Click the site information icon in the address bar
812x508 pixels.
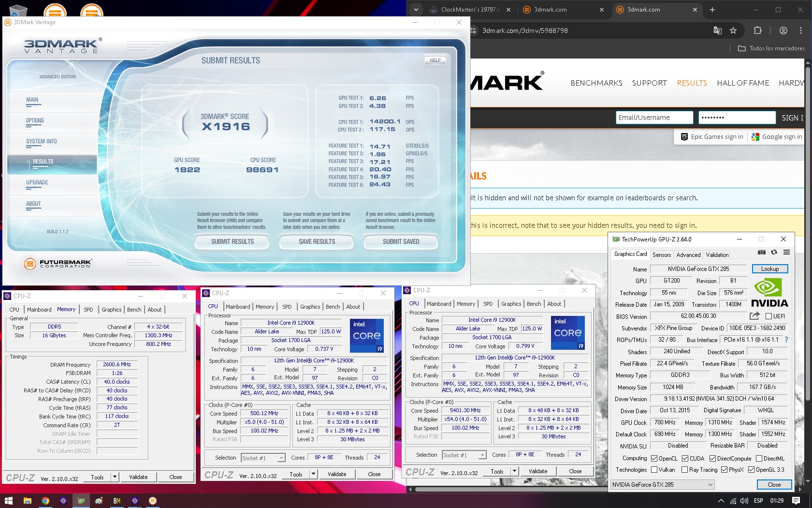coord(472,30)
